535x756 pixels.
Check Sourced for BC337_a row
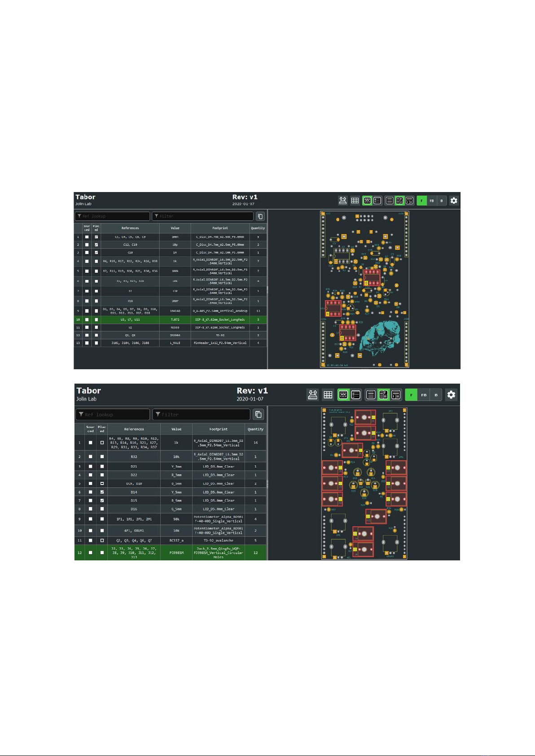pyautogui.click(x=90, y=541)
